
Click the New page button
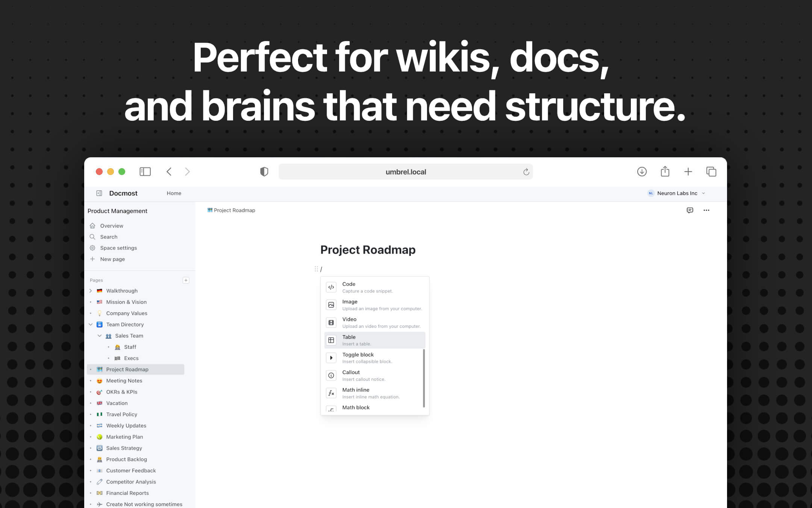[112, 259]
